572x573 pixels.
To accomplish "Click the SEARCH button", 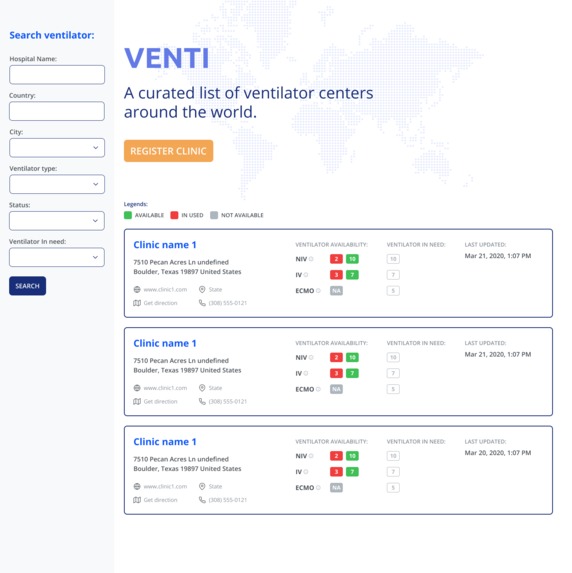I will point(27,286).
